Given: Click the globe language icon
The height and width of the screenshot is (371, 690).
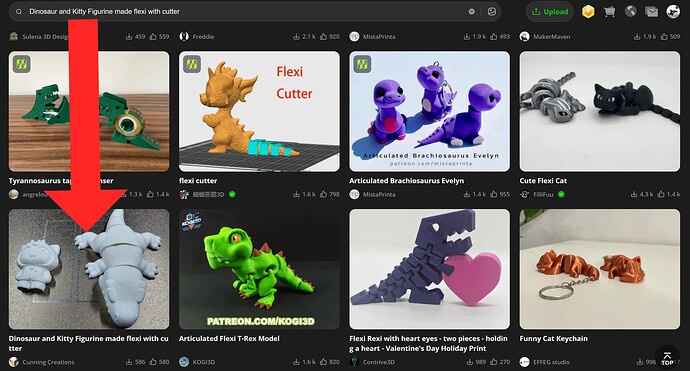Looking at the screenshot, I should (x=631, y=11).
